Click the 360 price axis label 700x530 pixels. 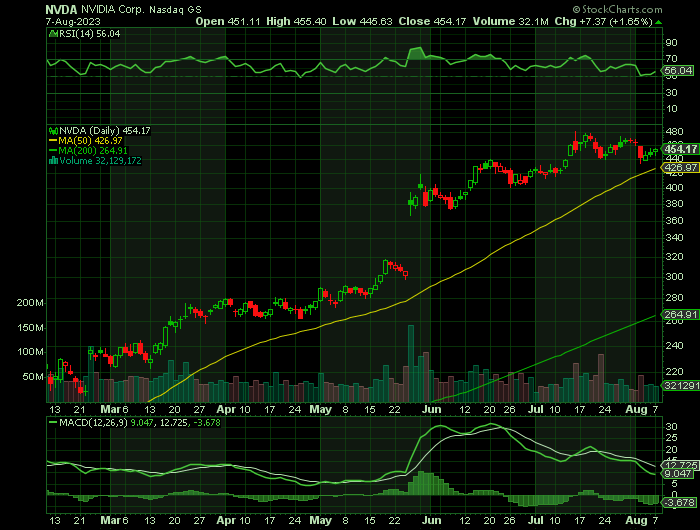675,221
